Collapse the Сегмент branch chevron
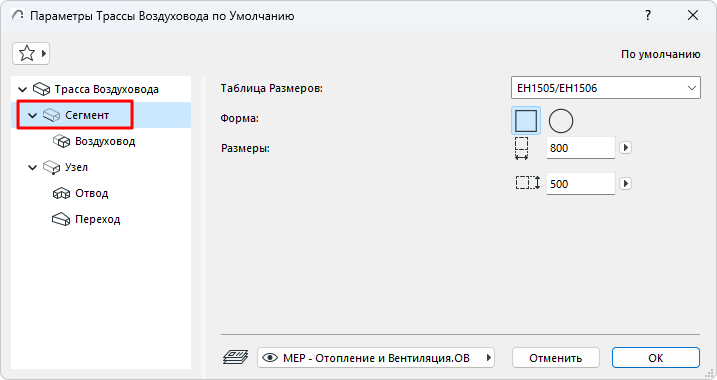This screenshot has width=717, height=380. (32, 115)
